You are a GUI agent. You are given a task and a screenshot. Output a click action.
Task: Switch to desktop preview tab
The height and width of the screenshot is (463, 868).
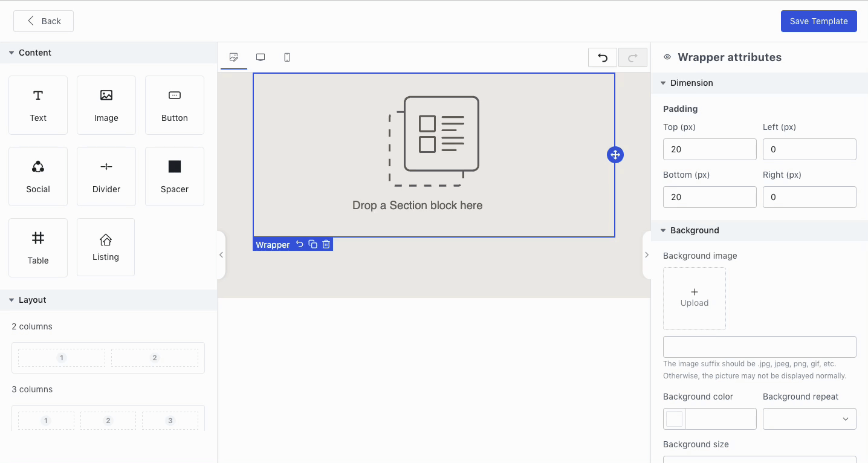261,57
